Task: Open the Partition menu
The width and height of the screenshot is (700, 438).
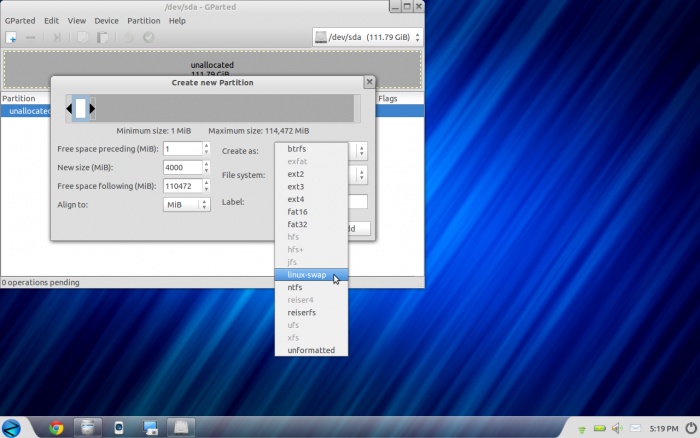Action: (x=143, y=20)
